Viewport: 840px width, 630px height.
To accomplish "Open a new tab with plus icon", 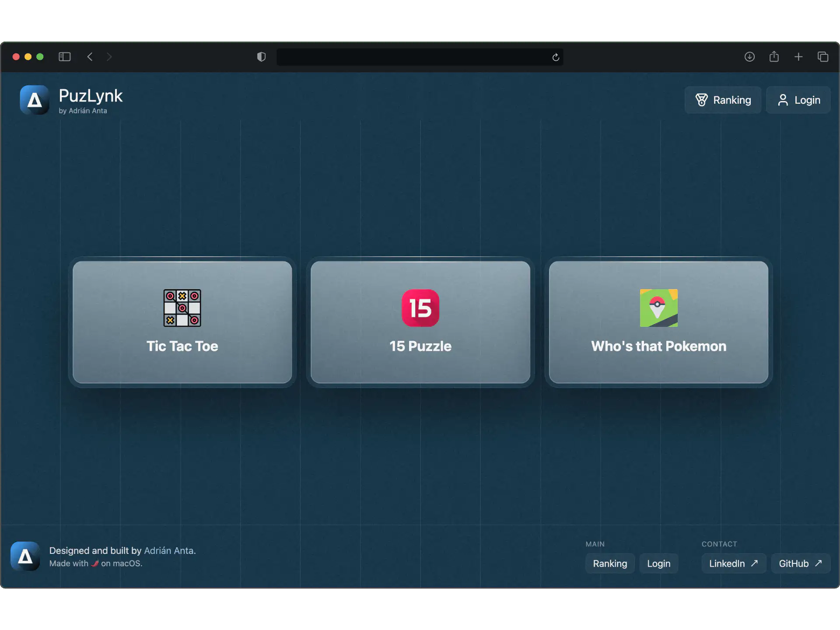I will pyautogui.click(x=798, y=57).
